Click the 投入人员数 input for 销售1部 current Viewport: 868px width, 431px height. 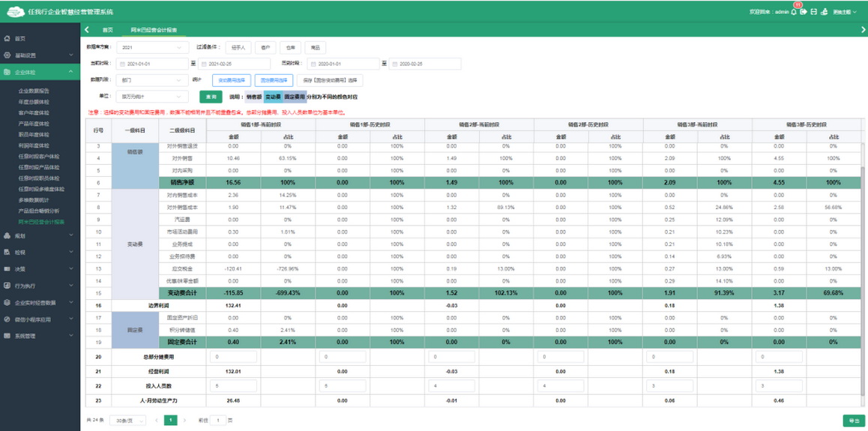pyautogui.click(x=234, y=386)
